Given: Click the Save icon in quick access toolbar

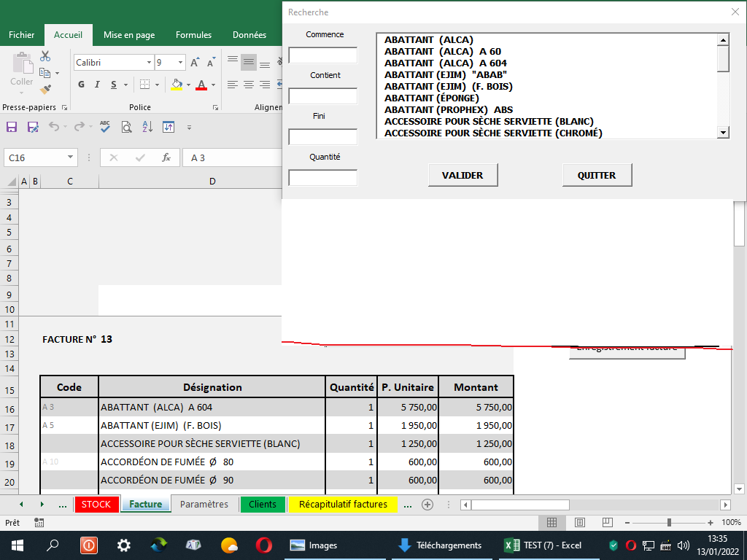Looking at the screenshot, I should tap(12, 127).
